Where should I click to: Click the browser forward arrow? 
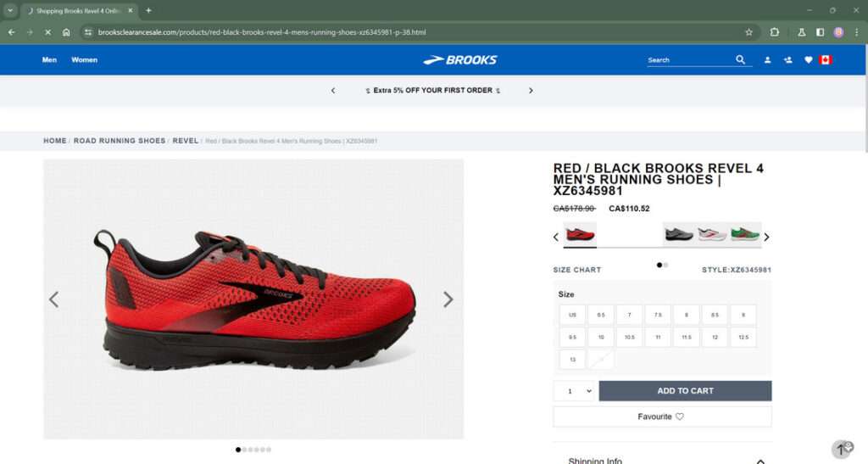[x=30, y=32]
